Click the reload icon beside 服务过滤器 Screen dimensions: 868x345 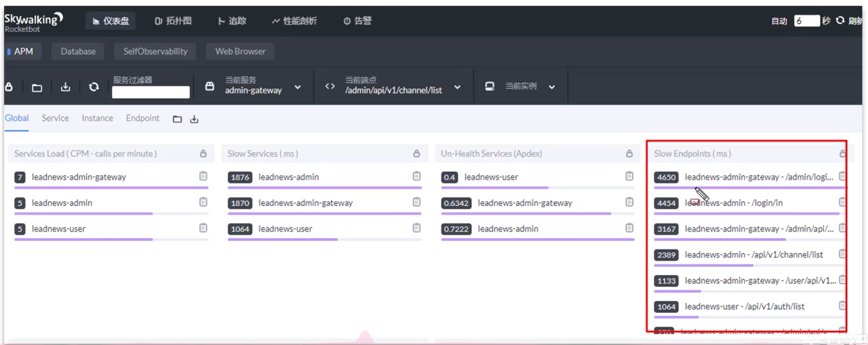point(94,87)
